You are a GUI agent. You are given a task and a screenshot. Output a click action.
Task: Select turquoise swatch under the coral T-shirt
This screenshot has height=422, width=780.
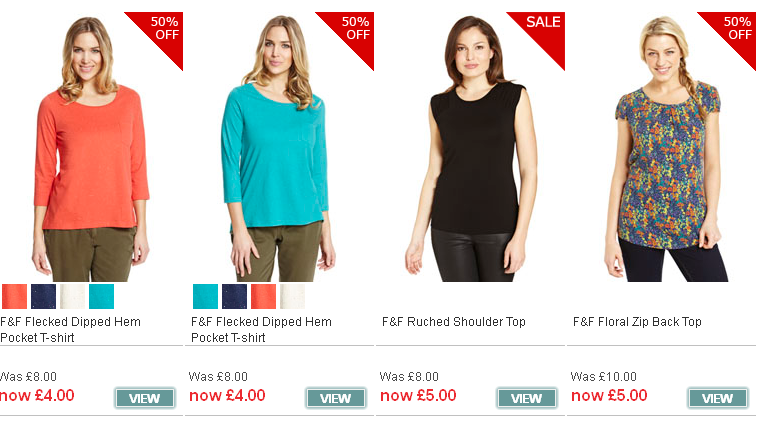coord(101,297)
